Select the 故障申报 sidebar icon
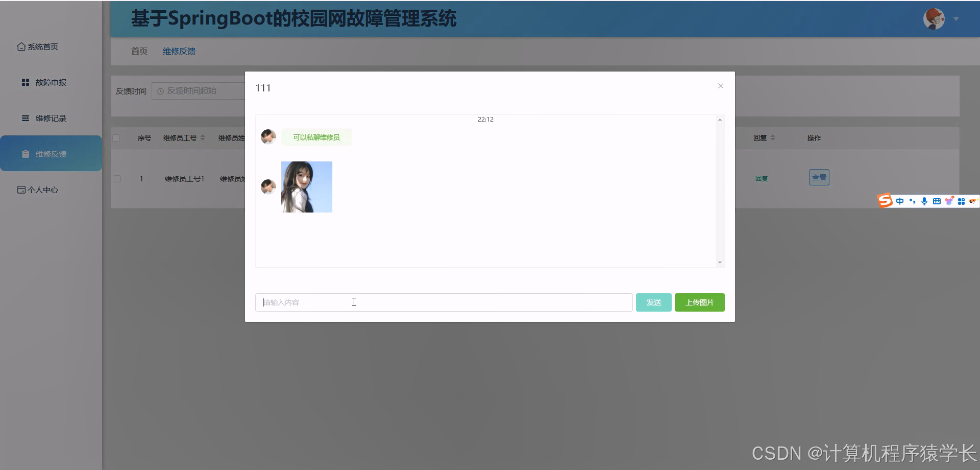Viewport: 980px width, 470px height. [25, 82]
